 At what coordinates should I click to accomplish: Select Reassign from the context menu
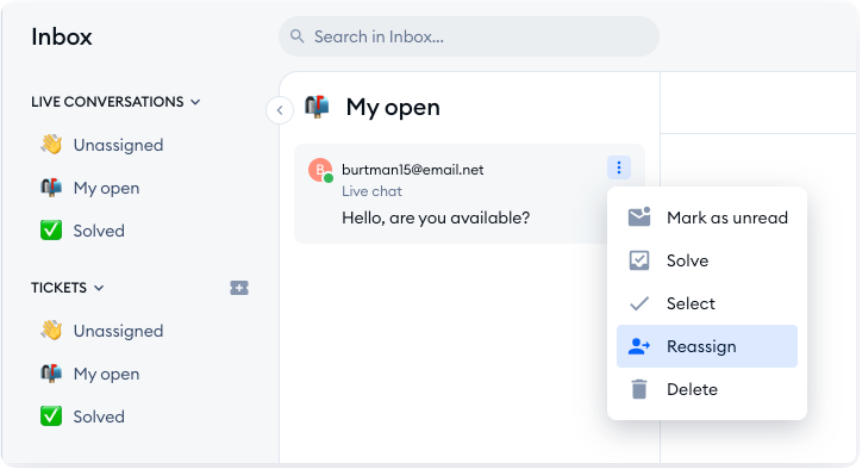click(x=701, y=347)
